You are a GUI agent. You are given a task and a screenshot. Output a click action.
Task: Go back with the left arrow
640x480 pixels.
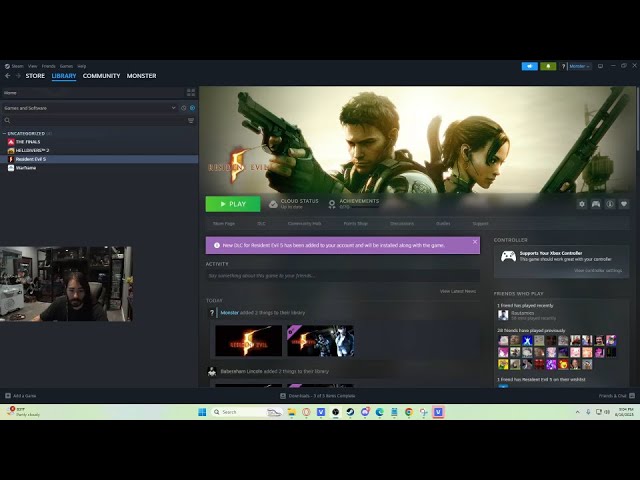[7, 76]
